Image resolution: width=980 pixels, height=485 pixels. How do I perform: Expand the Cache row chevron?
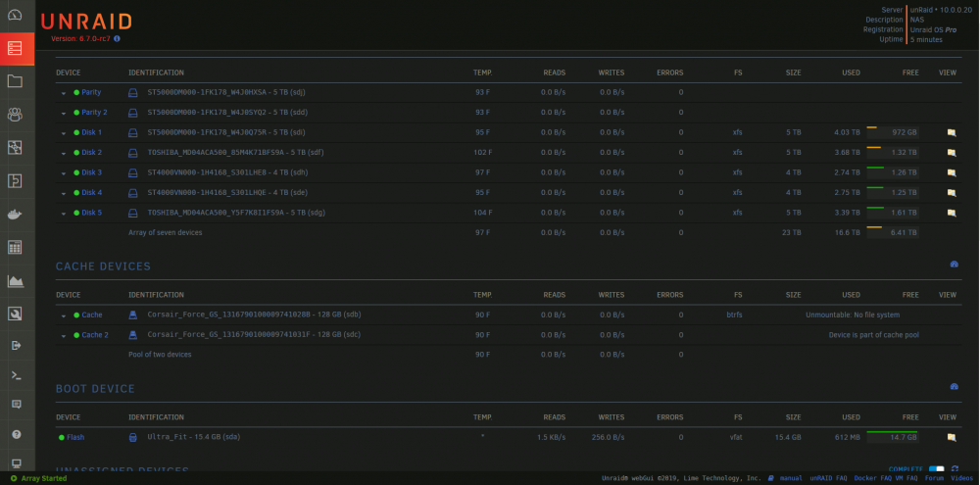(x=64, y=315)
